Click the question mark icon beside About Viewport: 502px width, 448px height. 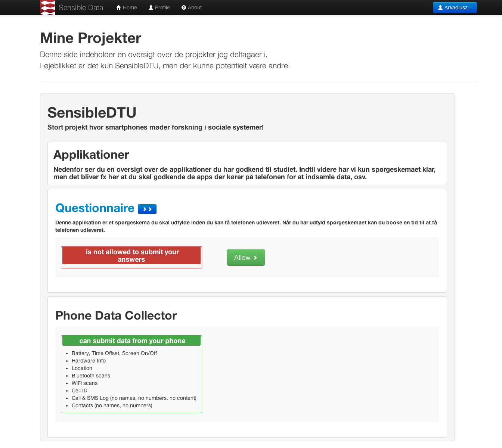tap(184, 7)
